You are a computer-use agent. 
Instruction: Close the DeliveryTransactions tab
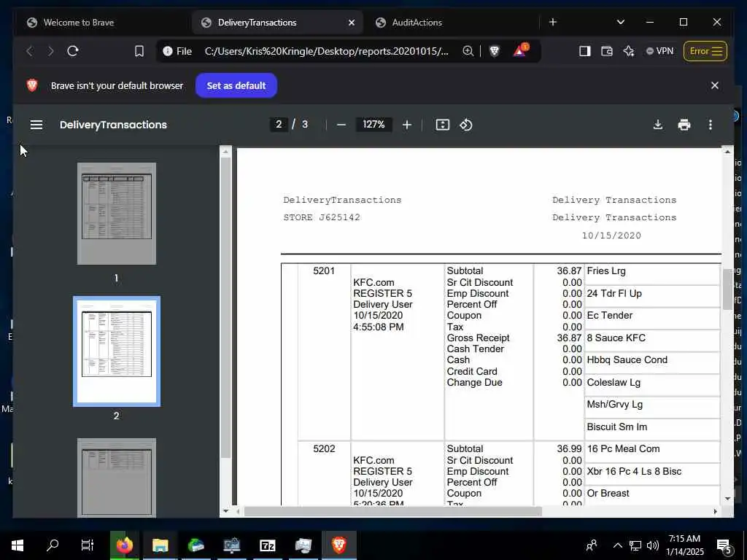coord(352,23)
